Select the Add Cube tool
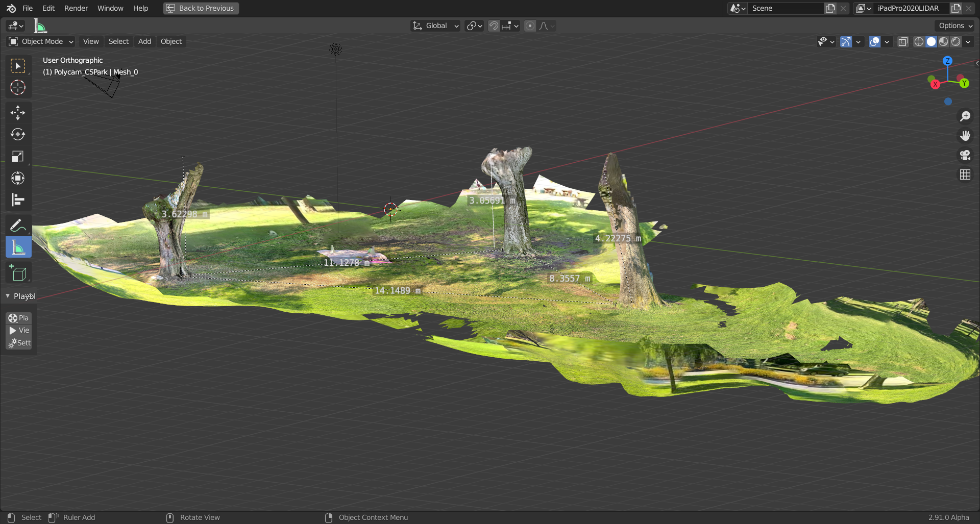This screenshot has height=524, width=980. tap(18, 272)
